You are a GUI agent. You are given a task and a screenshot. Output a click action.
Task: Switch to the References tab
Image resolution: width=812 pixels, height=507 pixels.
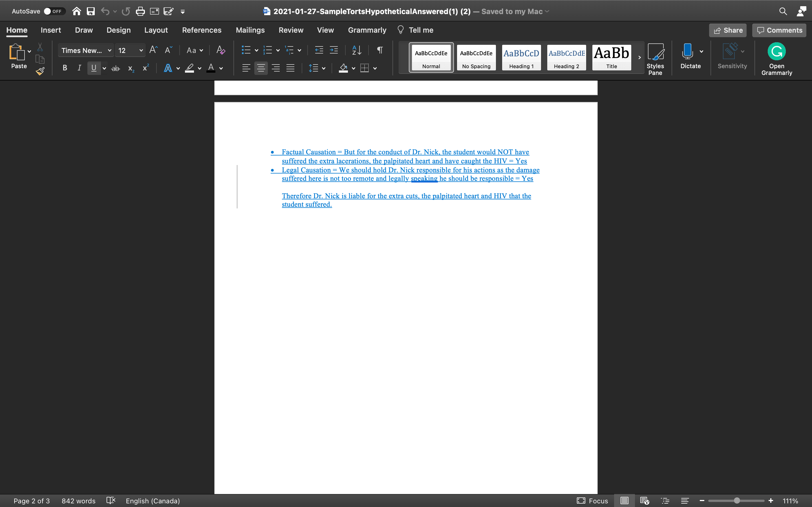pyautogui.click(x=202, y=30)
